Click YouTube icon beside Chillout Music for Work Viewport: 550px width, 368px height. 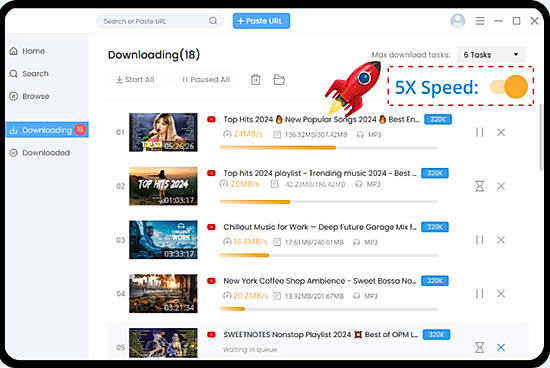211,227
